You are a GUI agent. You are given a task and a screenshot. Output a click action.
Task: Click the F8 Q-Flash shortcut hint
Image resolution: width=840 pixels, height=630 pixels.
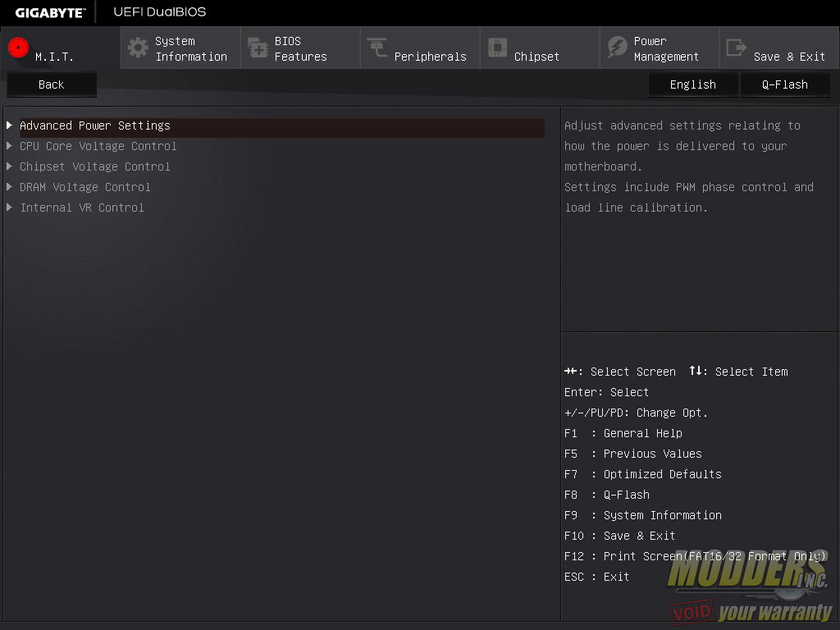tap(607, 495)
